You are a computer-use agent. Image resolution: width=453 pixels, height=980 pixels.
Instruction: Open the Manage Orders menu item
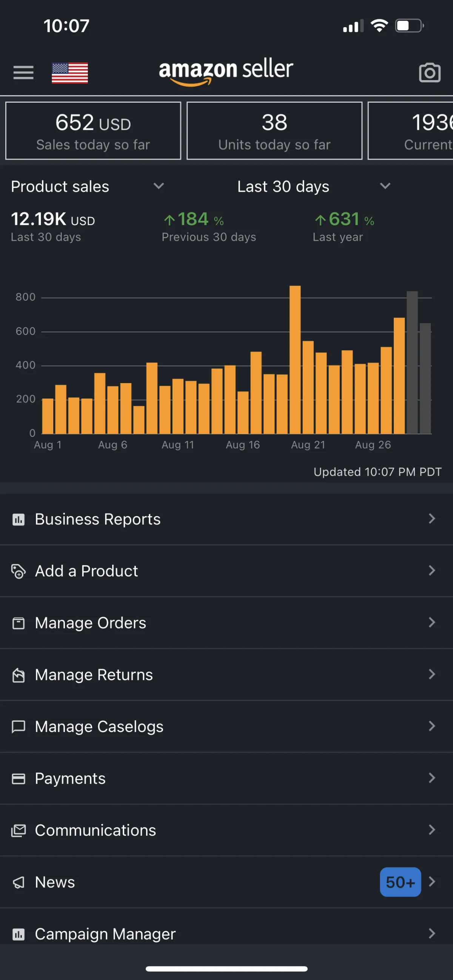coord(91,623)
